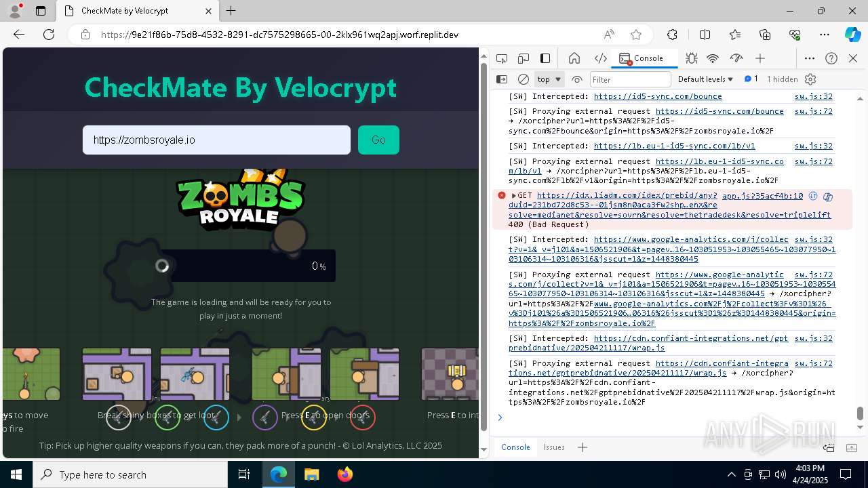Click the taskbar search box
Viewport: 868px width, 488px height.
coord(130,474)
